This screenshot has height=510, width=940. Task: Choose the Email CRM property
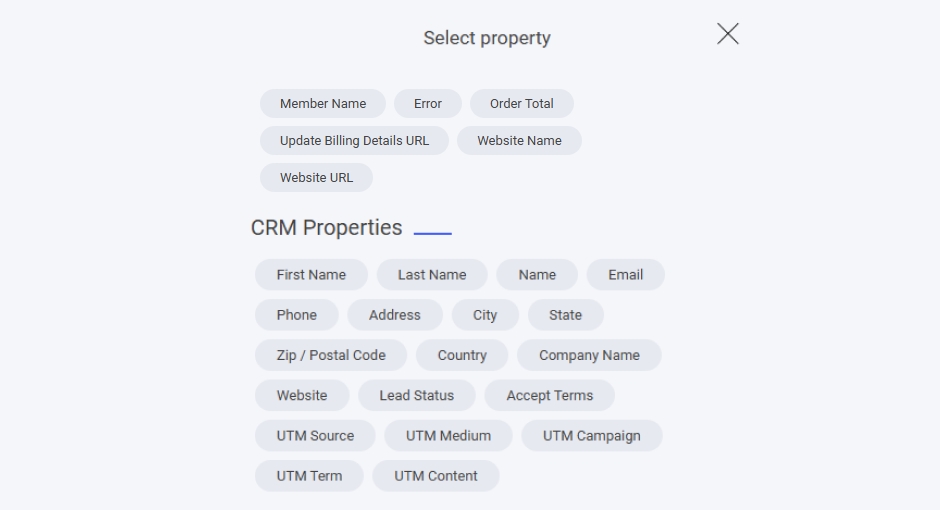click(625, 275)
